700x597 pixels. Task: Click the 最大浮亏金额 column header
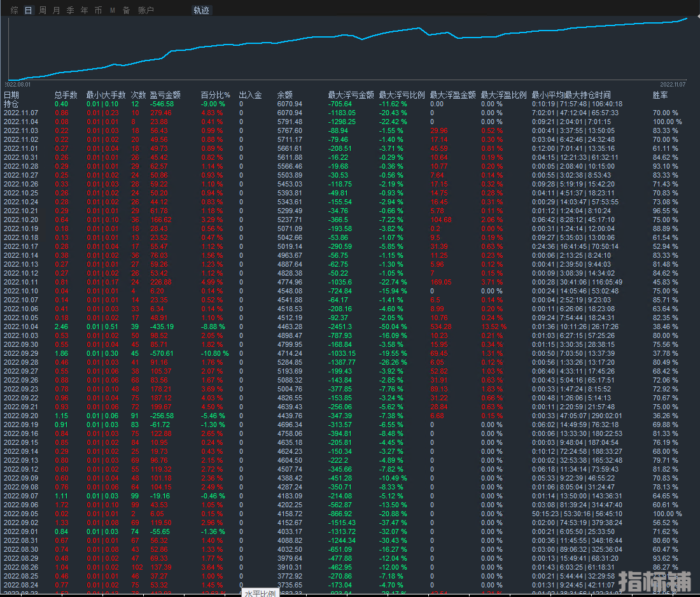coord(351,95)
